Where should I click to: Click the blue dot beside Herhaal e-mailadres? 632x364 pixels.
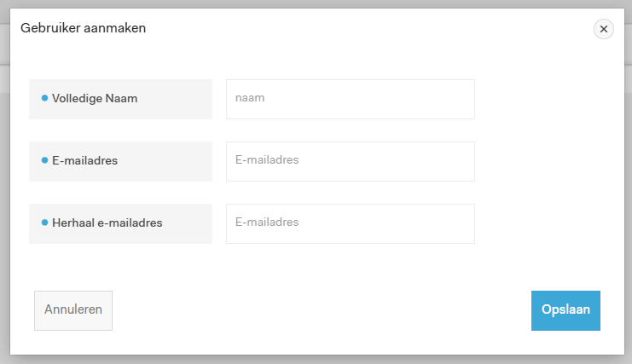[44, 222]
